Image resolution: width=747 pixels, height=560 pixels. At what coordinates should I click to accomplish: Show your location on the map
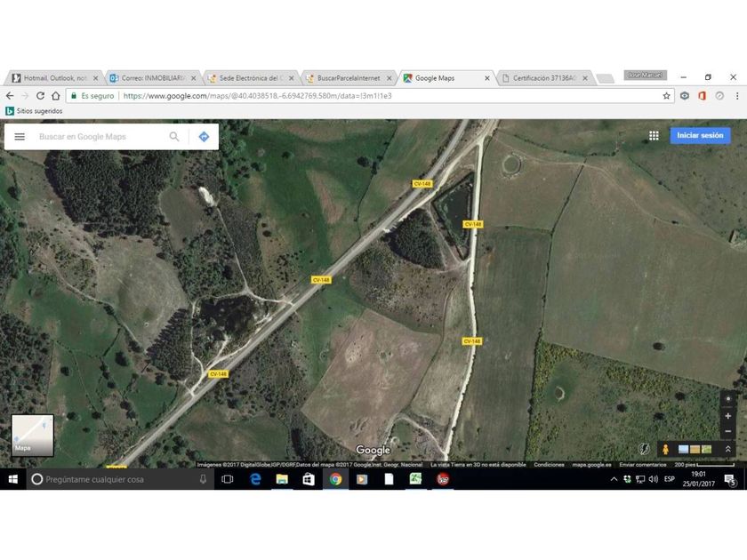pos(728,398)
